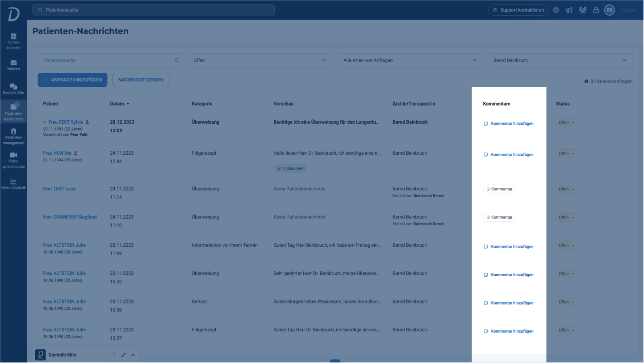
Task: Open Patientenmanagement in sidebar
Action: point(13,136)
